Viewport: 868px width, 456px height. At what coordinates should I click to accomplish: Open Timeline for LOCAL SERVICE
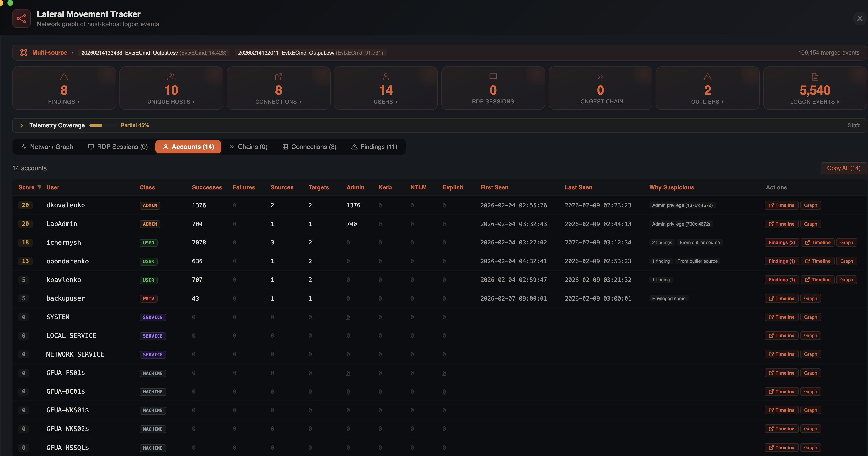pos(781,336)
